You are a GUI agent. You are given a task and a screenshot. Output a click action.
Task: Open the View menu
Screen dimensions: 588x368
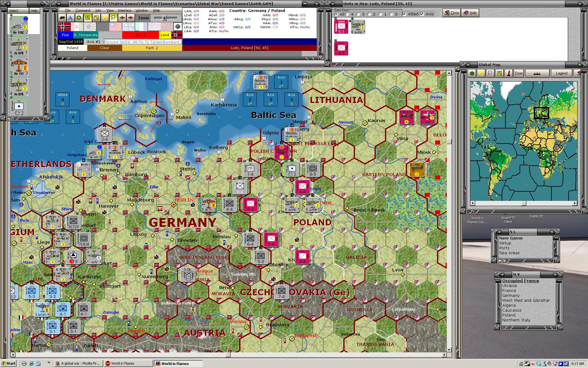click(x=110, y=10)
